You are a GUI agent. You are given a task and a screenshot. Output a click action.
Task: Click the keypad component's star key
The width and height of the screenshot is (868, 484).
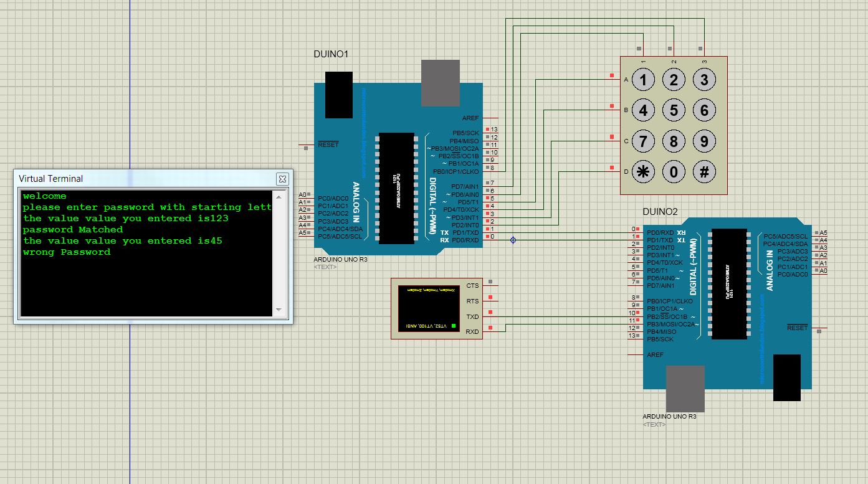point(642,172)
